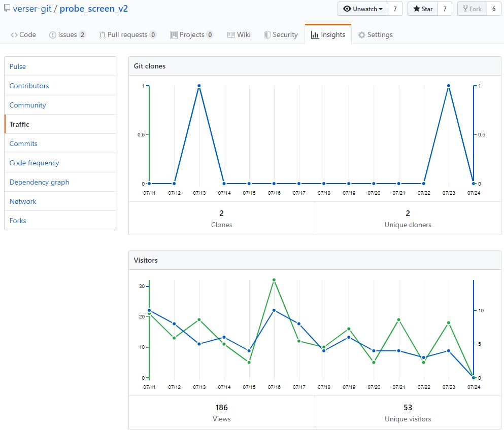
Task: Click the Security shield icon
Action: pos(267,35)
